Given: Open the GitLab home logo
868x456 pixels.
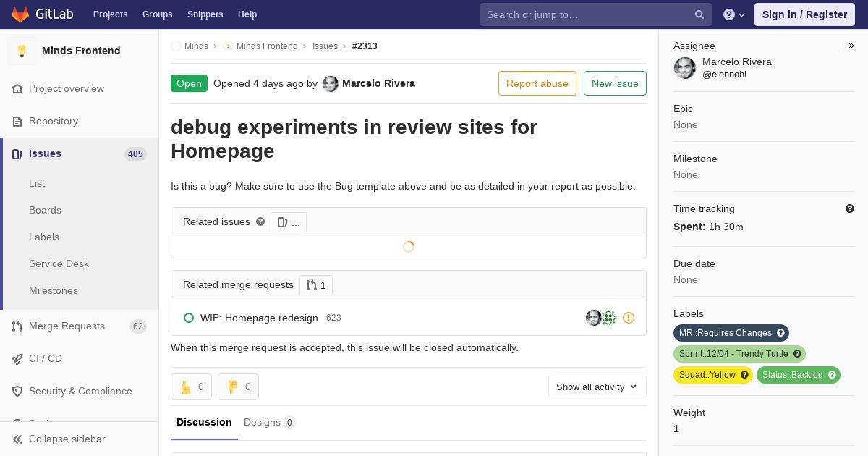Looking at the screenshot, I should pyautogui.click(x=42, y=14).
